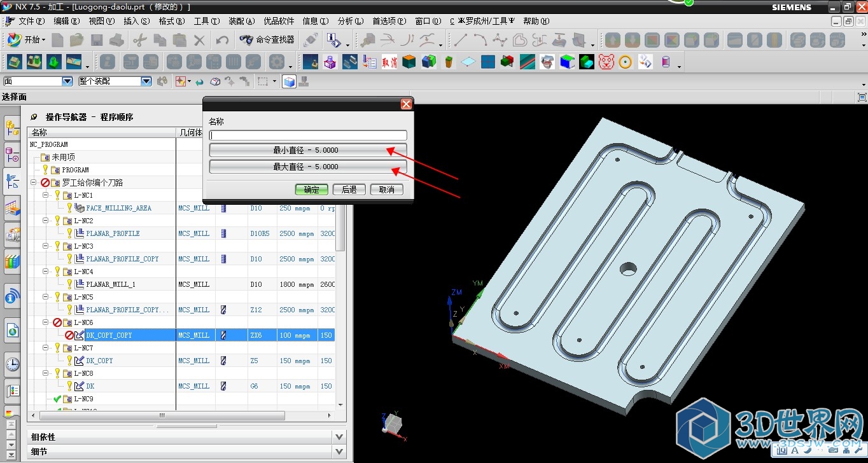Open the 文件 menu

click(x=32, y=21)
